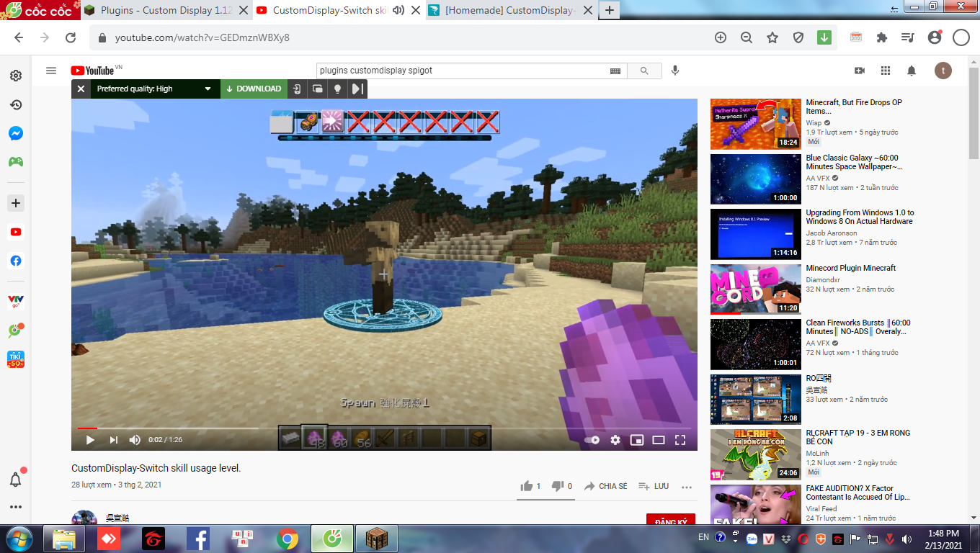Open the YouTube guide hamburger menu
Image resolution: width=980 pixels, height=553 pixels.
click(x=51, y=71)
